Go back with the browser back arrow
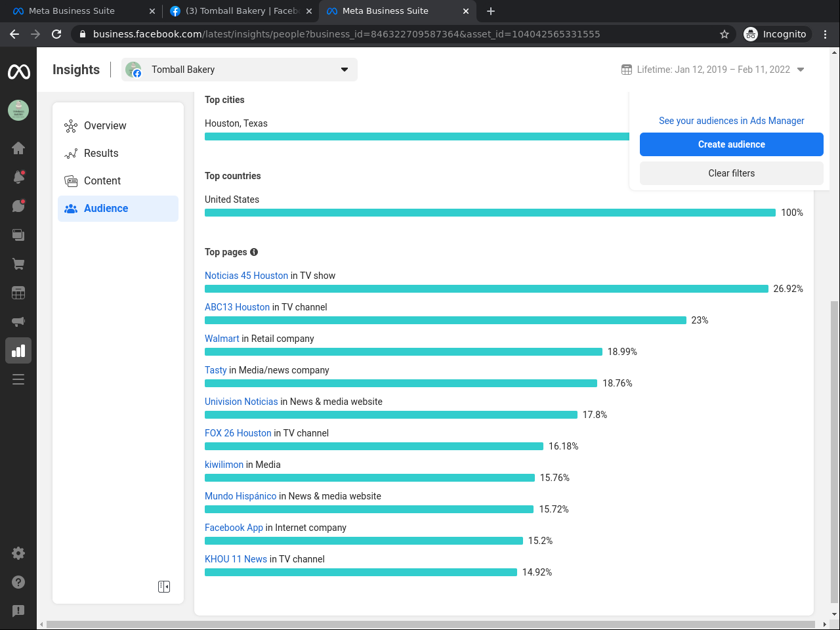The image size is (840, 630). [14, 34]
